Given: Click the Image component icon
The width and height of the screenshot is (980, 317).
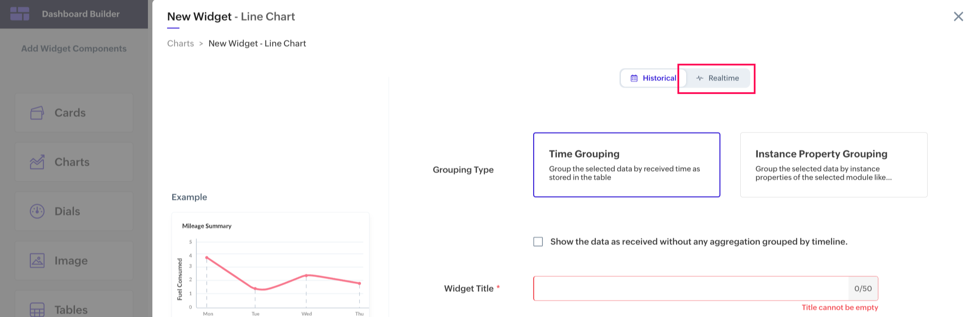Looking at the screenshot, I should [x=37, y=261].
